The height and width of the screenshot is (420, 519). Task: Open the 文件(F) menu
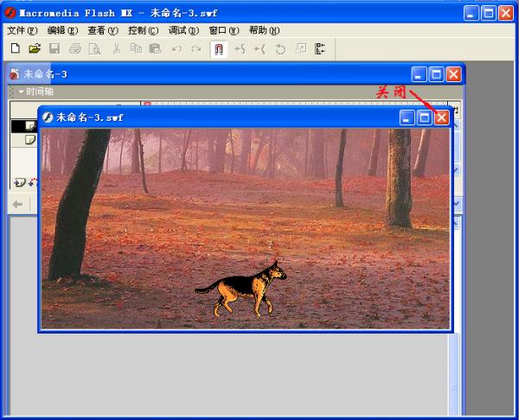(x=22, y=31)
